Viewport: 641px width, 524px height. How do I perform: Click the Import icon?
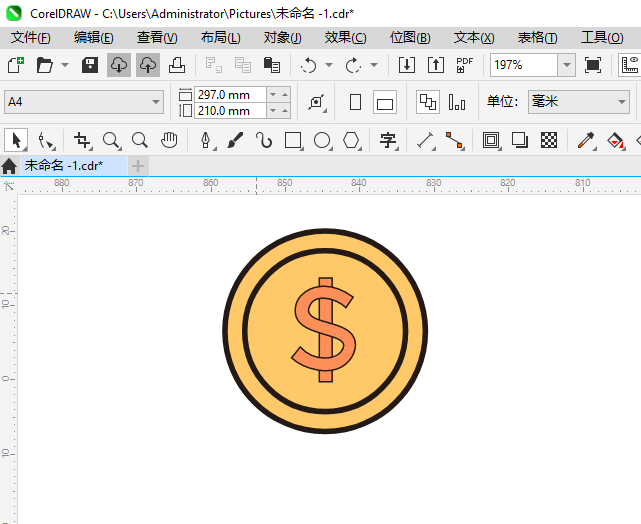(407, 65)
